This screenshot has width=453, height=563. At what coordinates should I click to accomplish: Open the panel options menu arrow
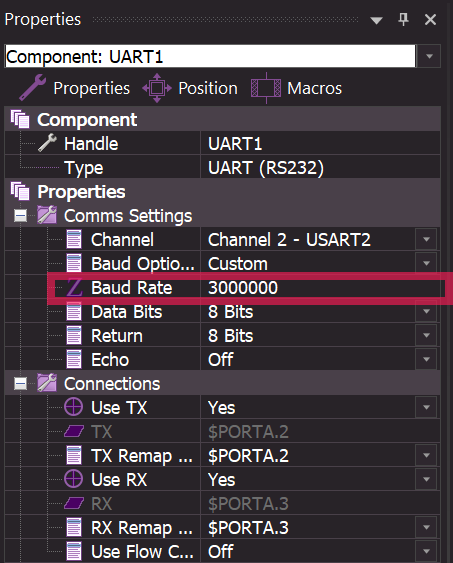pos(376,20)
